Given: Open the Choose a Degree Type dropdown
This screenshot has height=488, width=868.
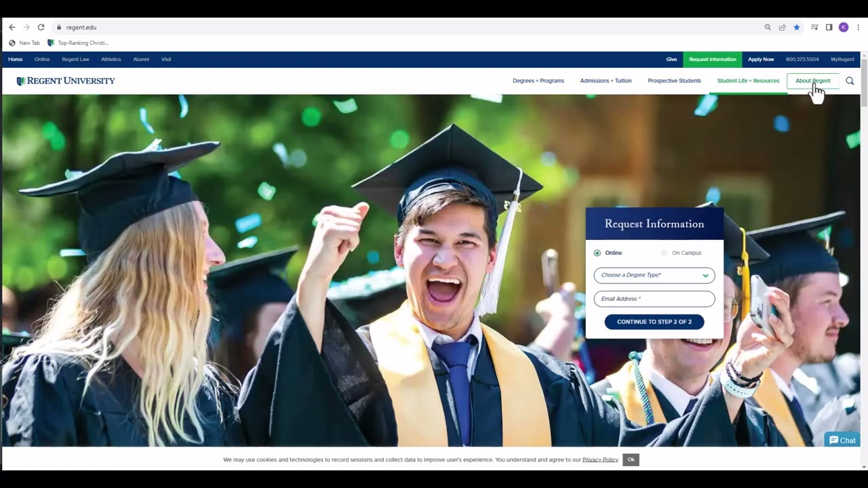Looking at the screenshot, I should [654, 275].
